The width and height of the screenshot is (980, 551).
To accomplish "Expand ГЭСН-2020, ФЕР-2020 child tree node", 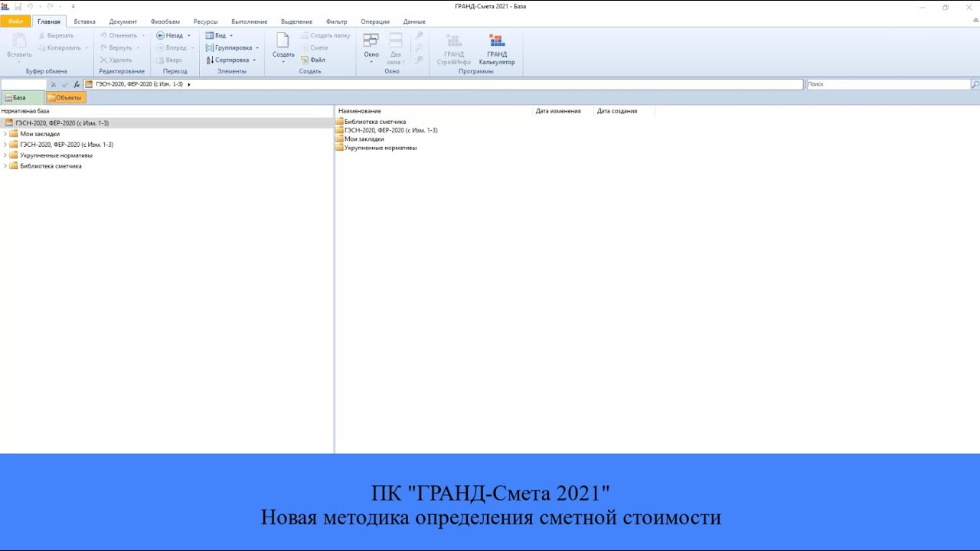I will (x=5, y=145).
